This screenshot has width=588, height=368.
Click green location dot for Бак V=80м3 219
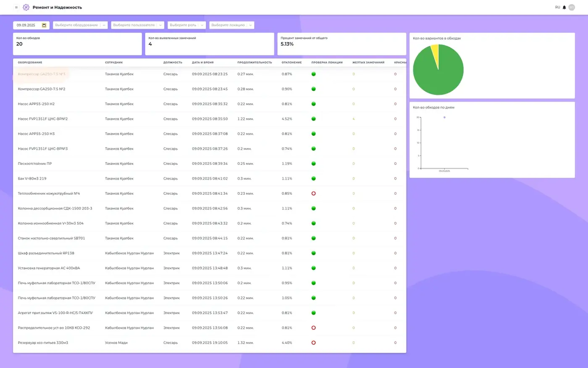coord(313,179)
